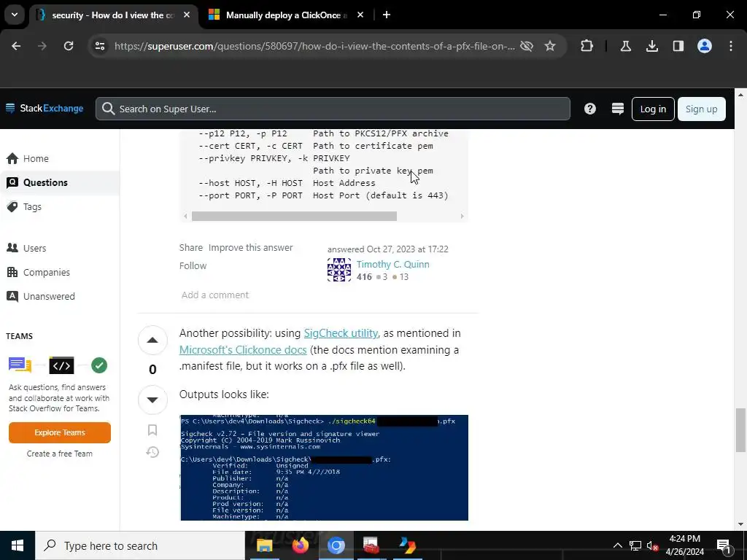The height and width of the screenshot is (560, 747).
Task: Click the orange Explore Teams button
Action: [60, 432]
